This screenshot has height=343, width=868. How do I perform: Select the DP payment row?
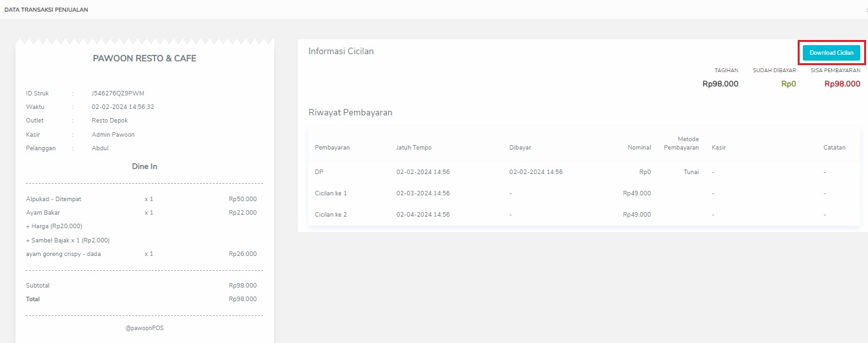click(x=584, y=172)
